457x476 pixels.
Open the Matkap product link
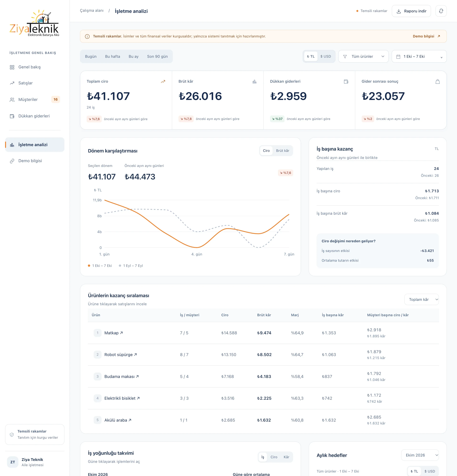point(114,333)
